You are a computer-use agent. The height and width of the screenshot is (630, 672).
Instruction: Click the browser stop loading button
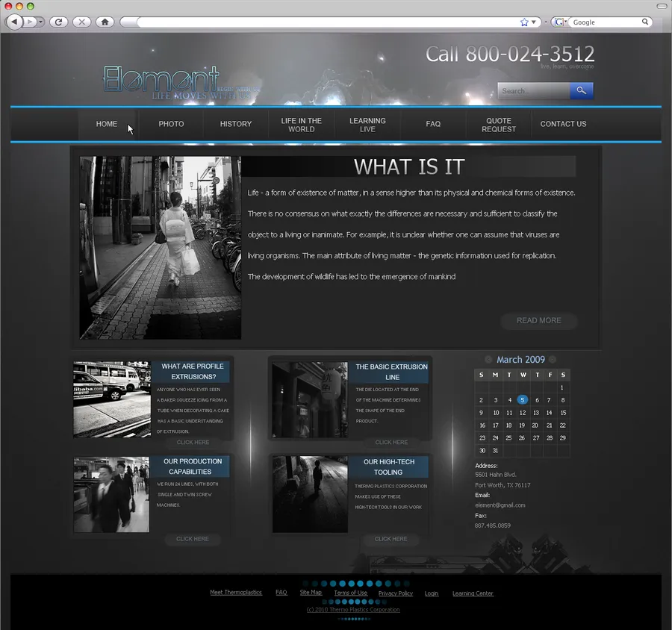tap(81, 22)
